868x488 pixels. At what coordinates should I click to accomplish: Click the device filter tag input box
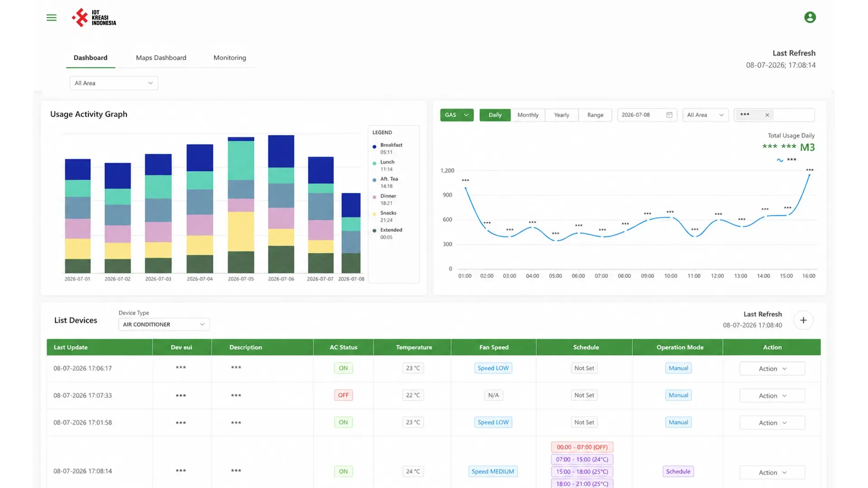pyautogui.click(x=774, y=115)
